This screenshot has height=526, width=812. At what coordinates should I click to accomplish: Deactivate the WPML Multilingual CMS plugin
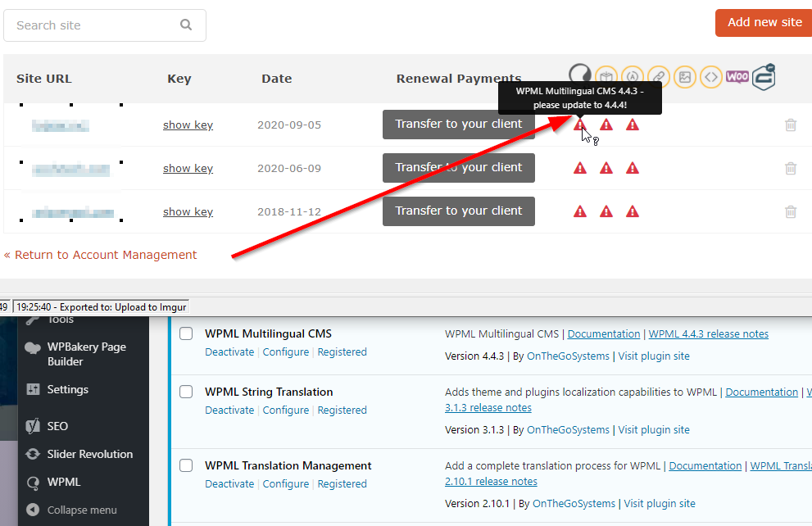point(229,352)
